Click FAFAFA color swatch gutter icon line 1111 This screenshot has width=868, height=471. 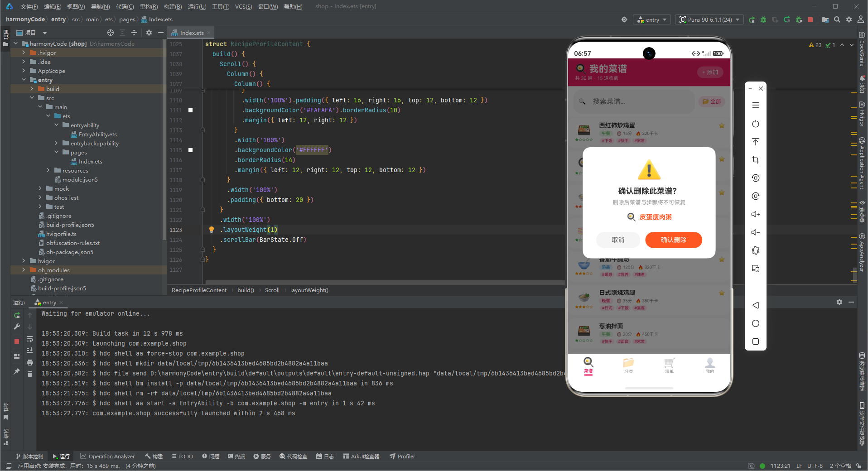[191, 110]
